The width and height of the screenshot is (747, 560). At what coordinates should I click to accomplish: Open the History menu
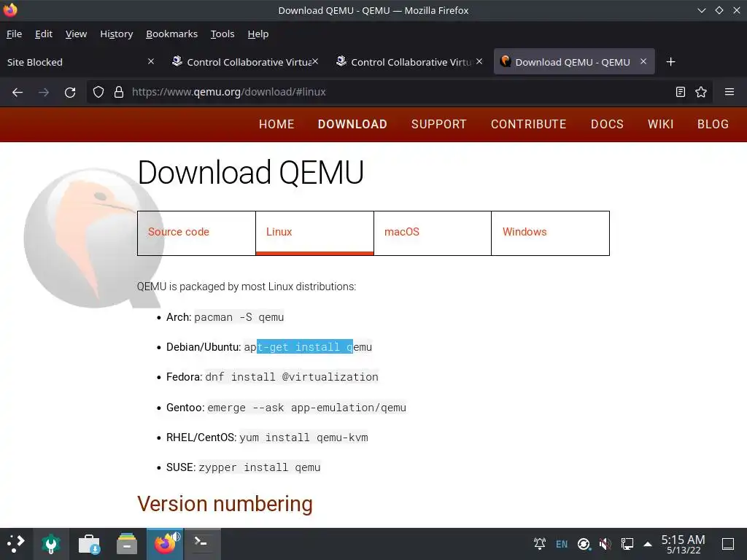coord(116,34)
